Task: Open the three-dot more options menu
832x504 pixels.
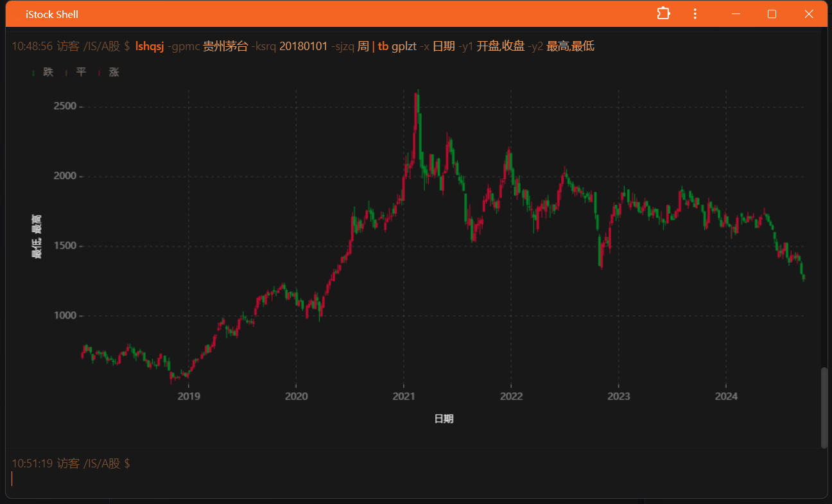Action: click(x=695, y=13)
